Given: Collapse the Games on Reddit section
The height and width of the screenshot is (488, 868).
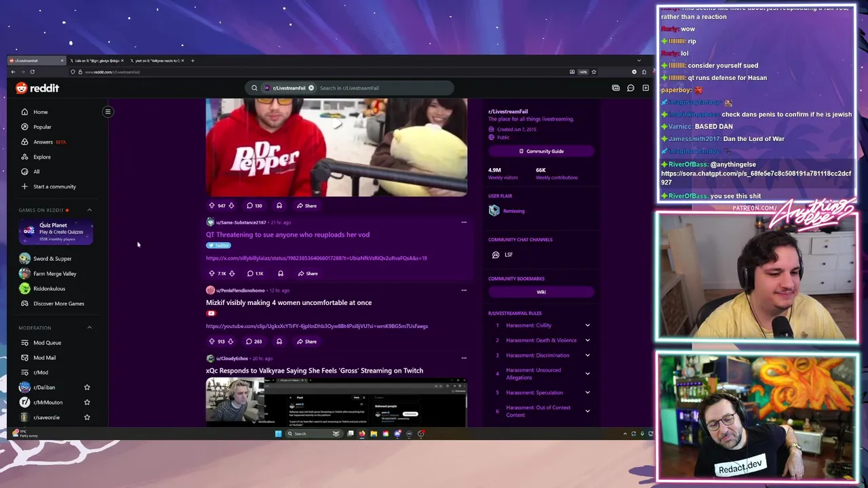Looking at the screenshot, I should pyautogui.click(x=89, y=210).
